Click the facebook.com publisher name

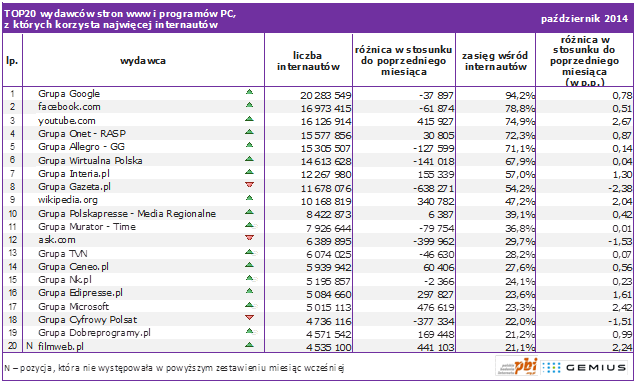pos(69,107)
